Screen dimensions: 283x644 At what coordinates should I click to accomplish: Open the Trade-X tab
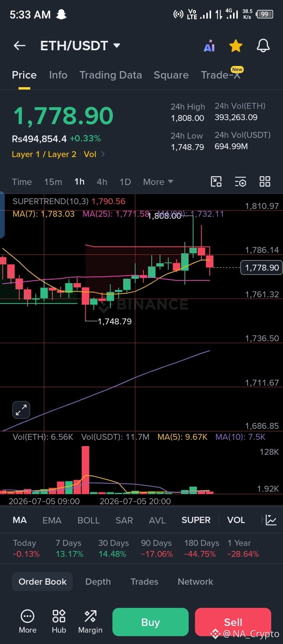[221, 75]
